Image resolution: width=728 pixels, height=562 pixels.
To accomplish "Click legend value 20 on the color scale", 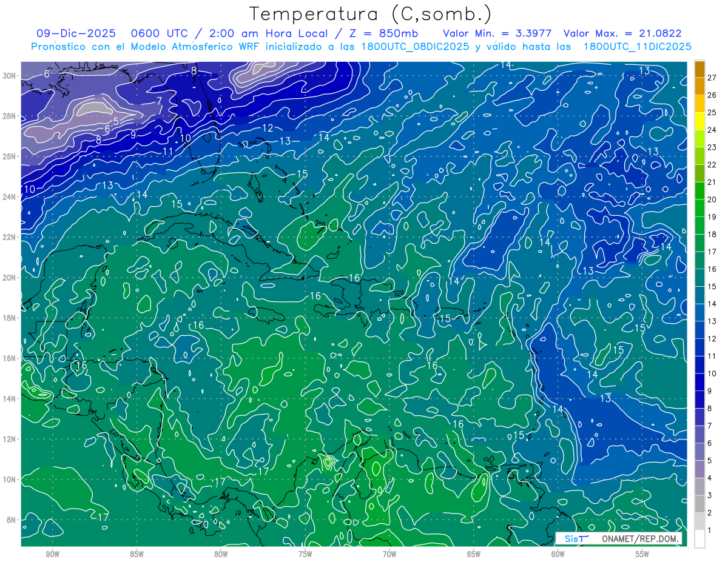I will pos(712,199).
